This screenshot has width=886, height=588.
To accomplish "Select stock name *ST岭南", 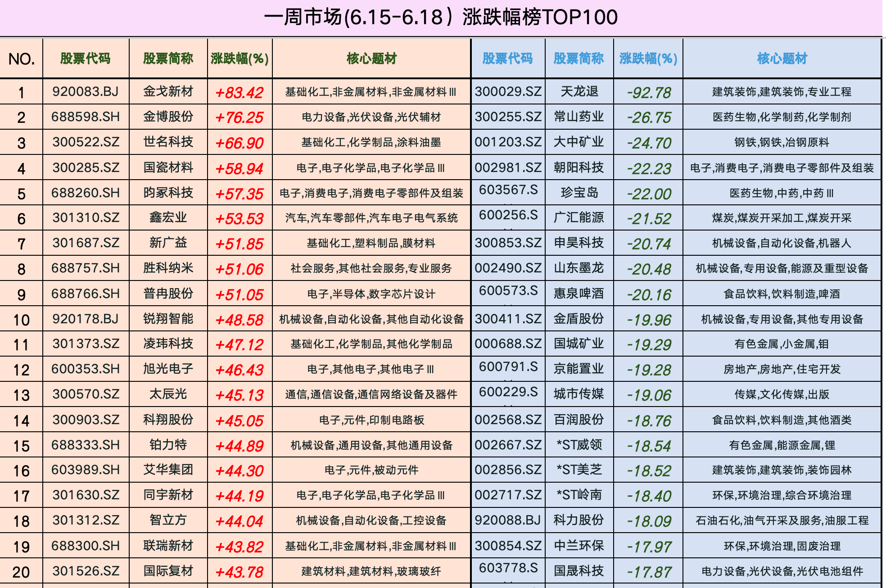I will (579, 495).
